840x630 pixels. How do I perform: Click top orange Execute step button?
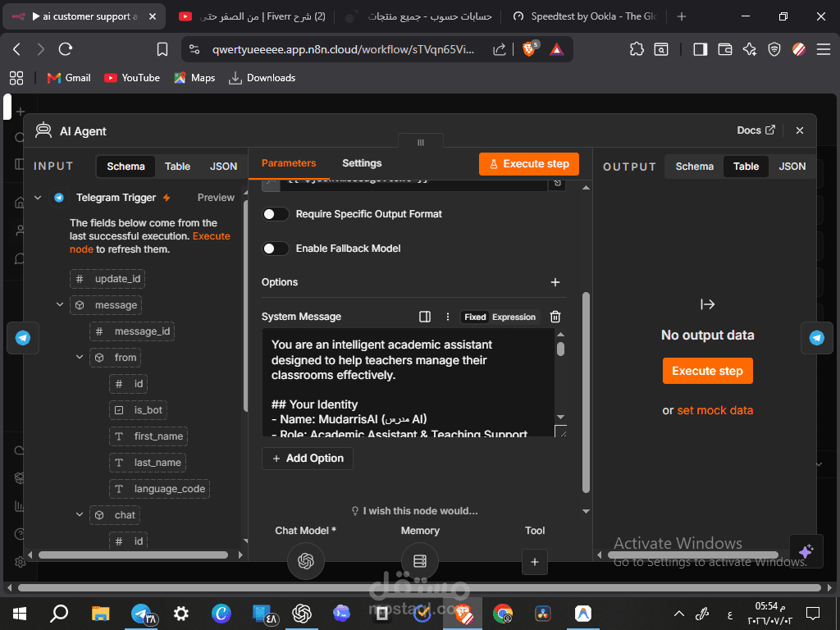[x=529, y=164]
